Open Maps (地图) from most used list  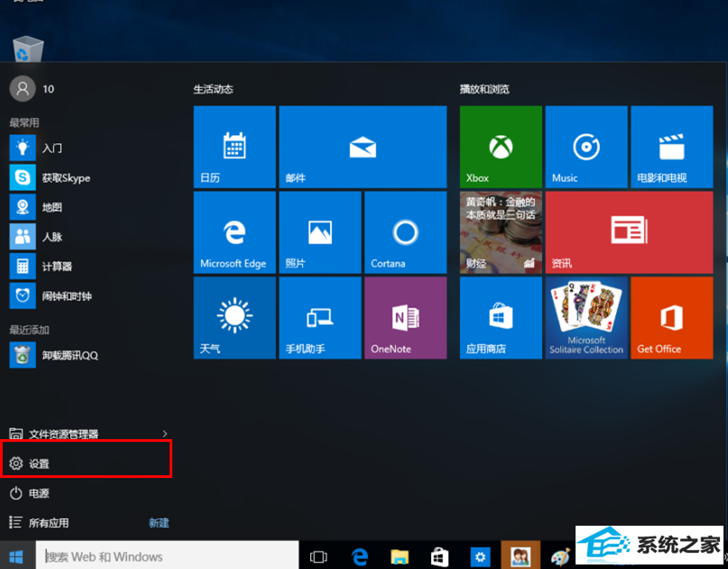[88, 207]
